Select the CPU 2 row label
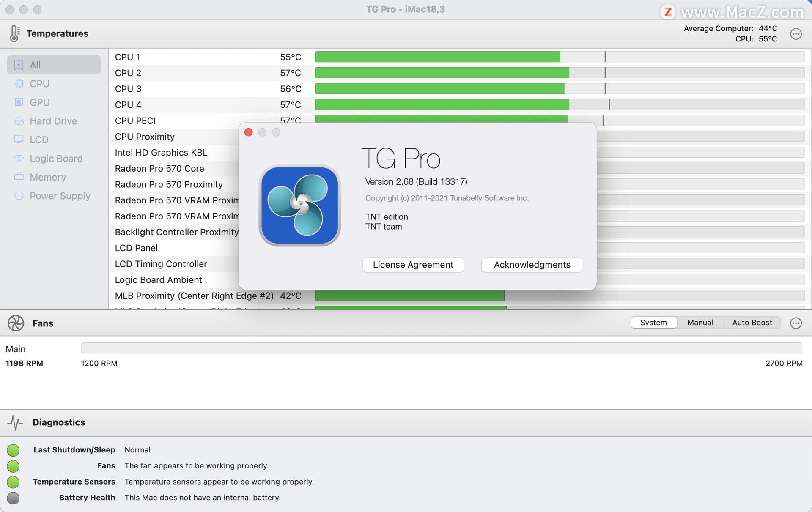The height and width of the screenshot is (512, 812). [x=128, y=73]
